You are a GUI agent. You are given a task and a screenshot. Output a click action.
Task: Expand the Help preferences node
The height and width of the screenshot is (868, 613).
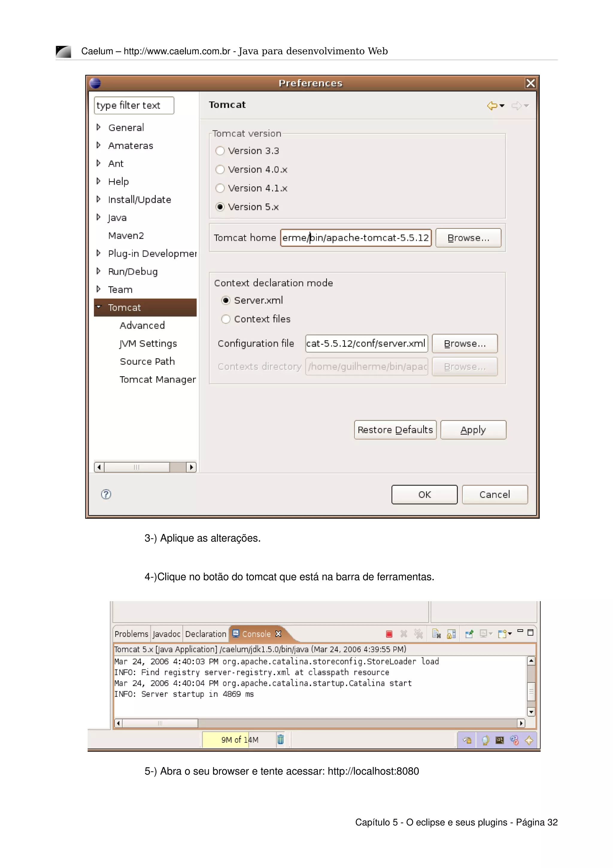click(x=98, y=181)
